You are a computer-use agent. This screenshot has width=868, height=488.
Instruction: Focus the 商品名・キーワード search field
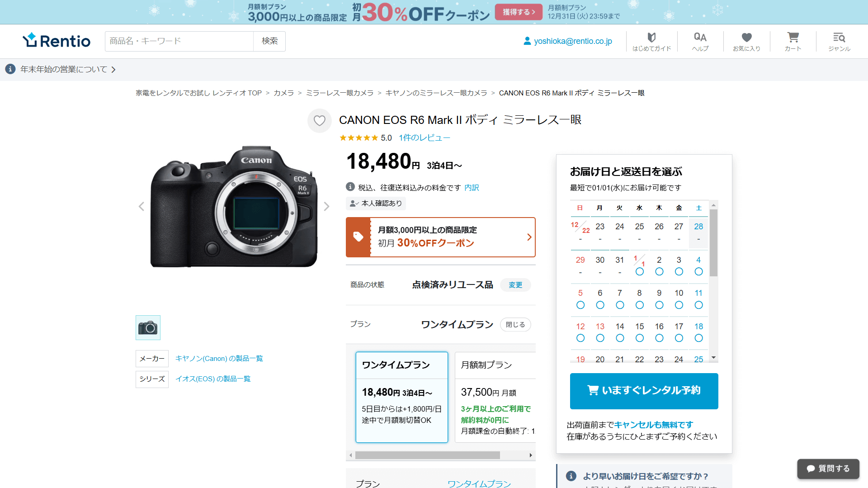[179, 41]
